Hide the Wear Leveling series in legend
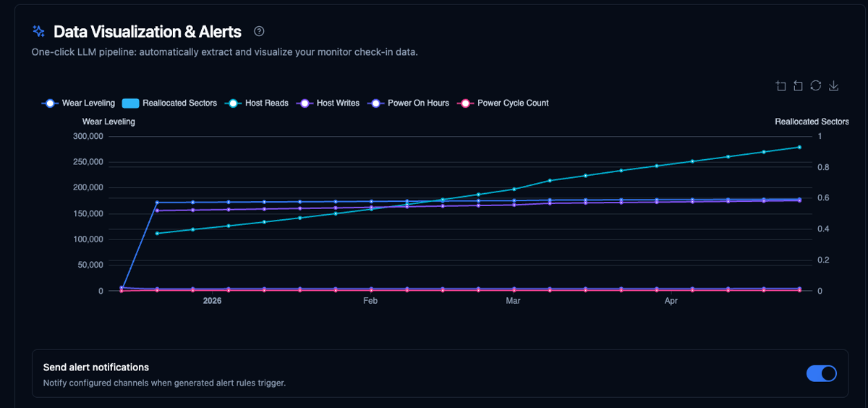This screenshot has height=408, width=868. pos(78,103)
